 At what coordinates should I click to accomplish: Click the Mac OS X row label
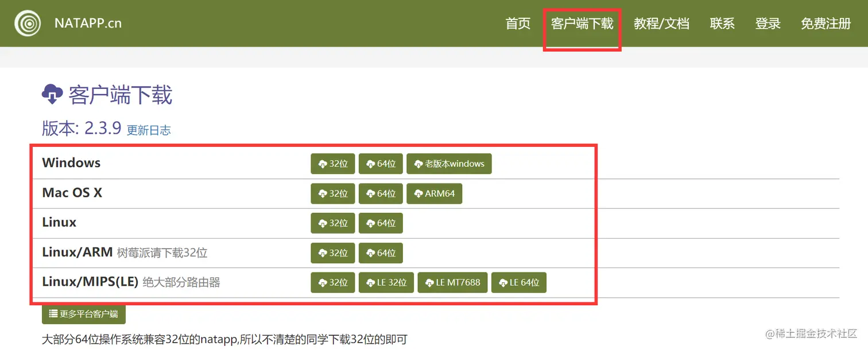coord(72,192)
